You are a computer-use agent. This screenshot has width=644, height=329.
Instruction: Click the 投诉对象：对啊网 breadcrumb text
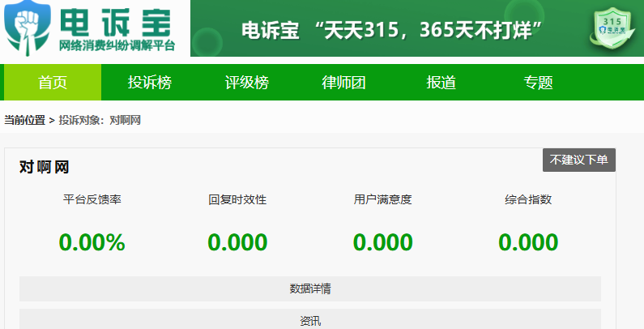(x=100, y=121)
